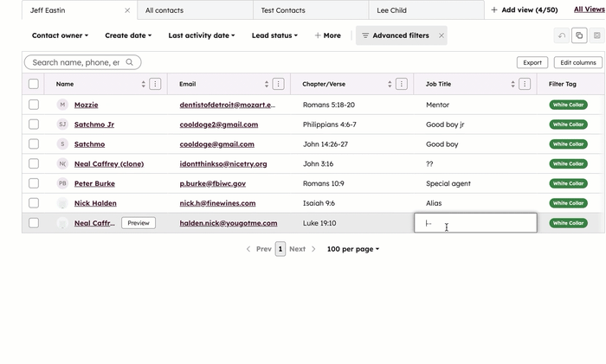Open the 100 per page dropdown
The image size is (606, 364).
[352, 249]
